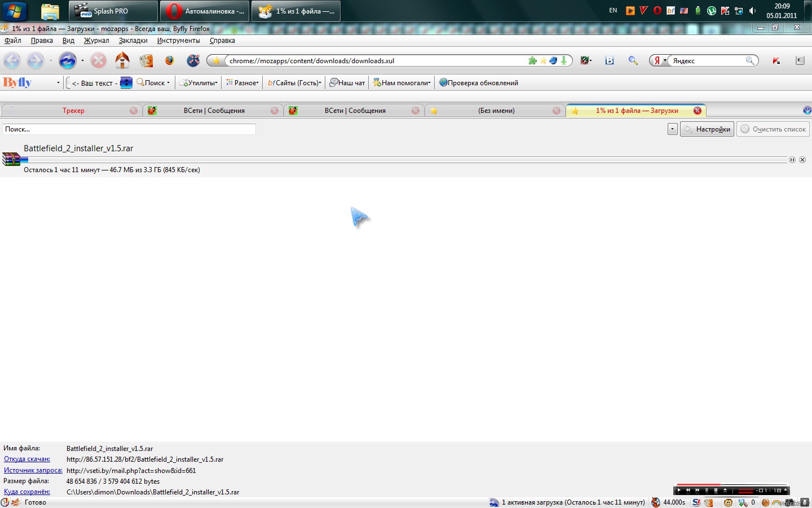Screen dimensions: 812x508
Task: Click the pause button in mini media player
Action: click(707, 491)
